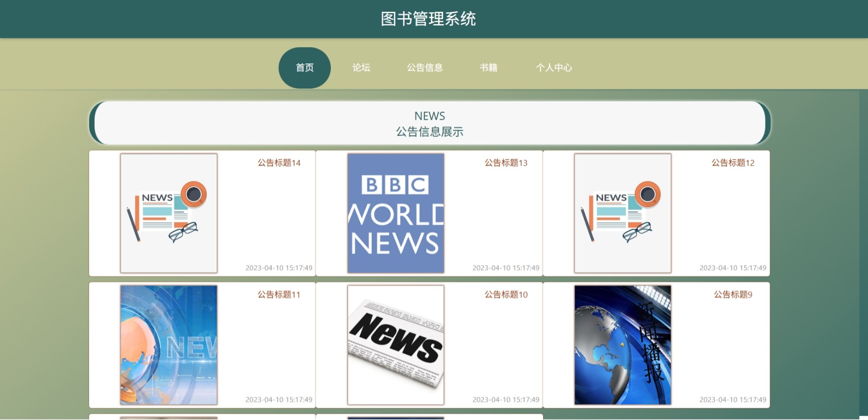
Task: Open the 公告信息 menu item
Action: (425, 68)
